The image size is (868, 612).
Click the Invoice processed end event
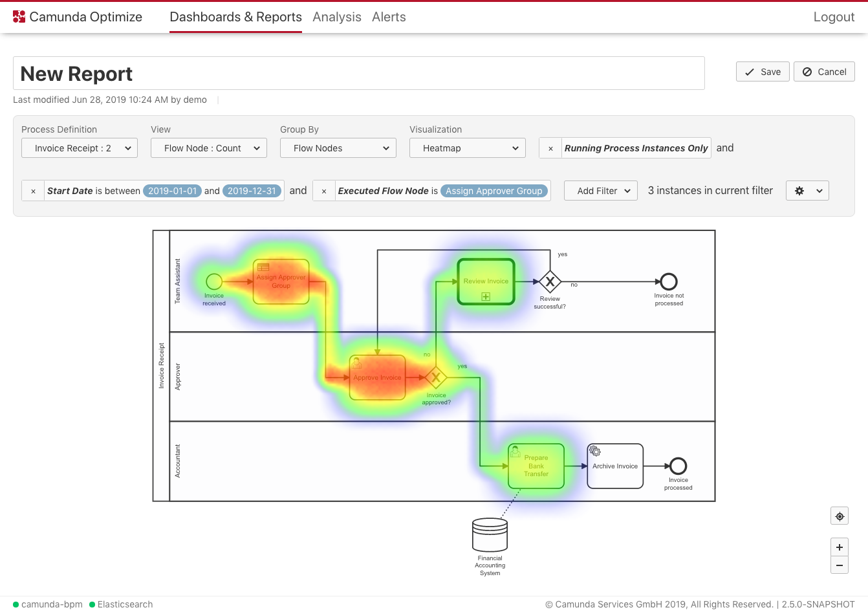click(x=678, y=466)
